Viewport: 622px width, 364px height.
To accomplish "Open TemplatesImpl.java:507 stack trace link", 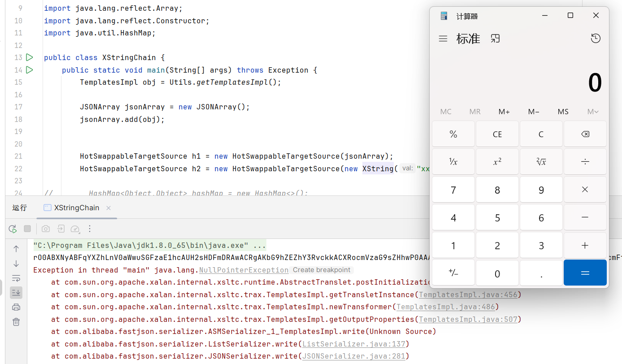I will pos(468,320).
